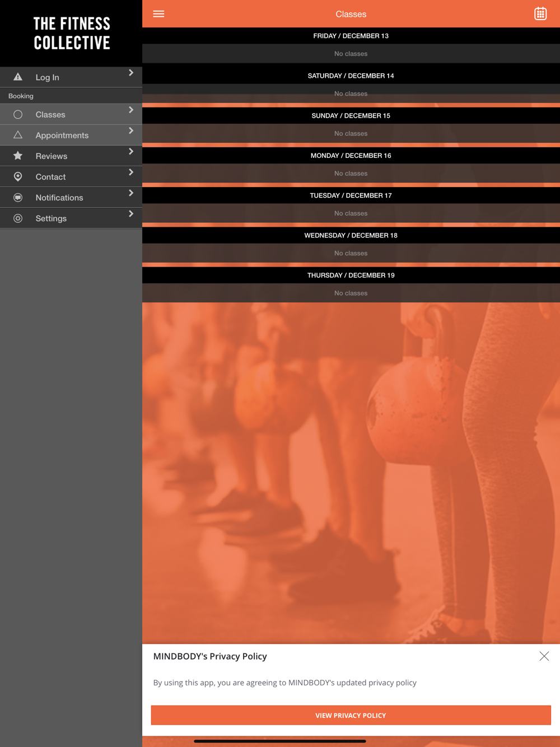Click The Fitness Collective logo
The width and height of the screenshot is (560, 747).
[72, 33]
